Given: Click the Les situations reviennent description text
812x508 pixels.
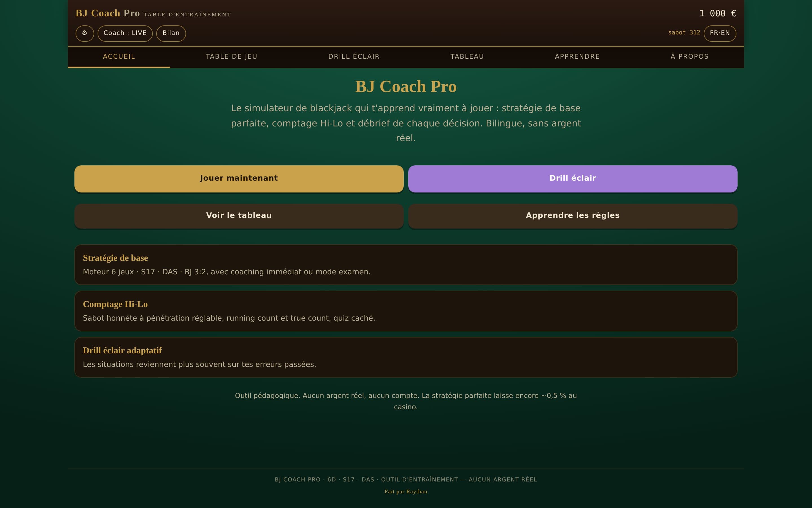Looking at the screenshot, I should (199, 365).
